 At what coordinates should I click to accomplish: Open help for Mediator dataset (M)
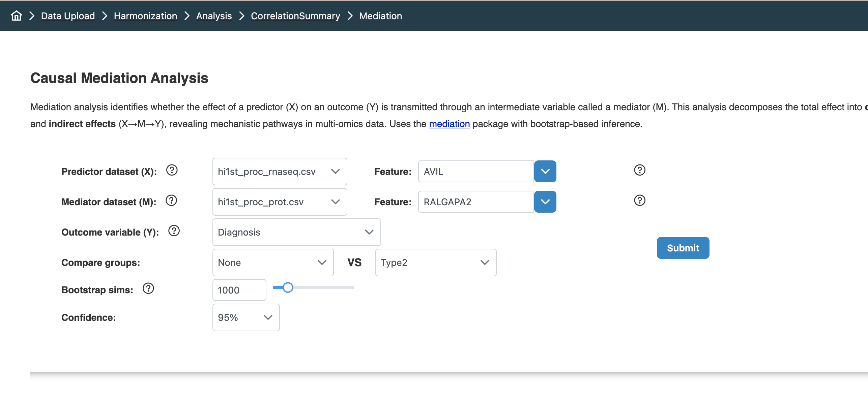pyautogui.click(x=171, y=201)
